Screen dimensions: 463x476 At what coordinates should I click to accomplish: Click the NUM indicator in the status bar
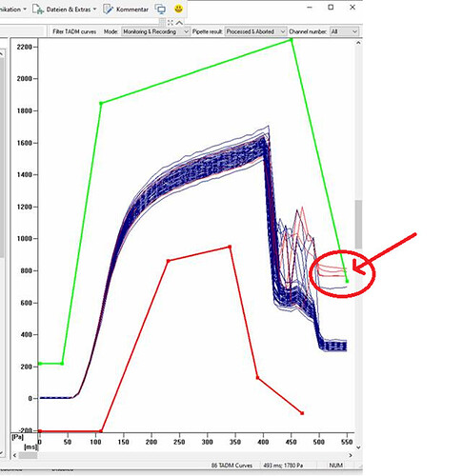335,466
